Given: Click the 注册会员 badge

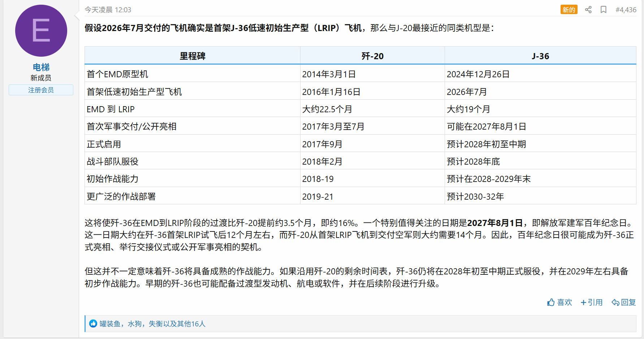Looking at the screenshot, I should pos(41,90).
